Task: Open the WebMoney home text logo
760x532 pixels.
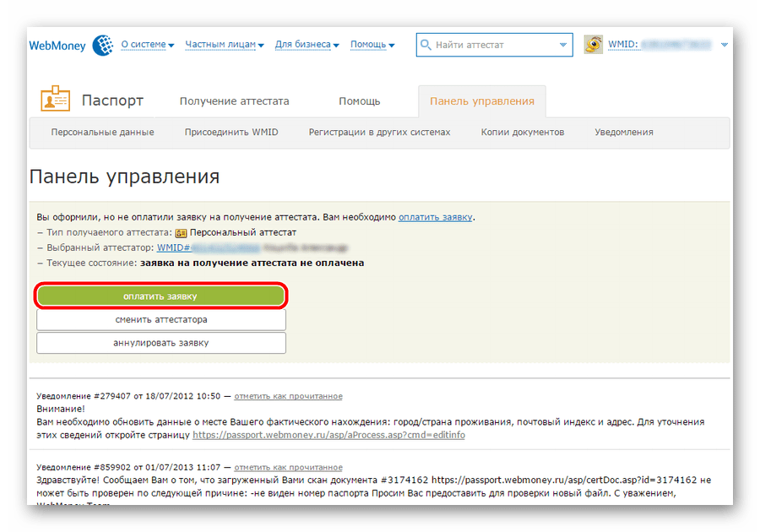Action: [57, 46]
